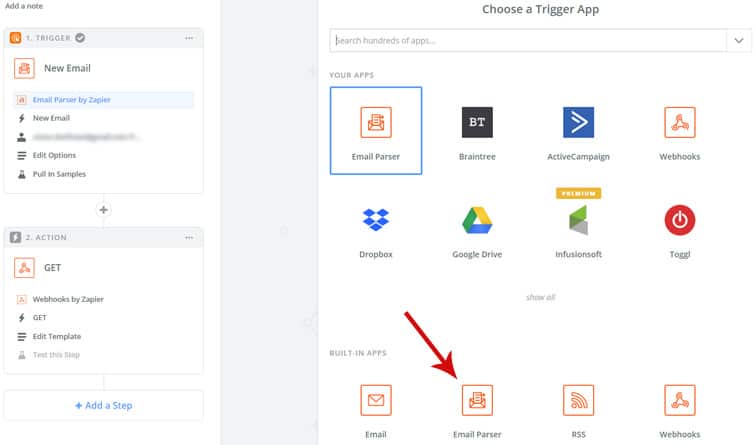Open the app search dropdown arrow

pyautogui.click(x=739, y=41)
